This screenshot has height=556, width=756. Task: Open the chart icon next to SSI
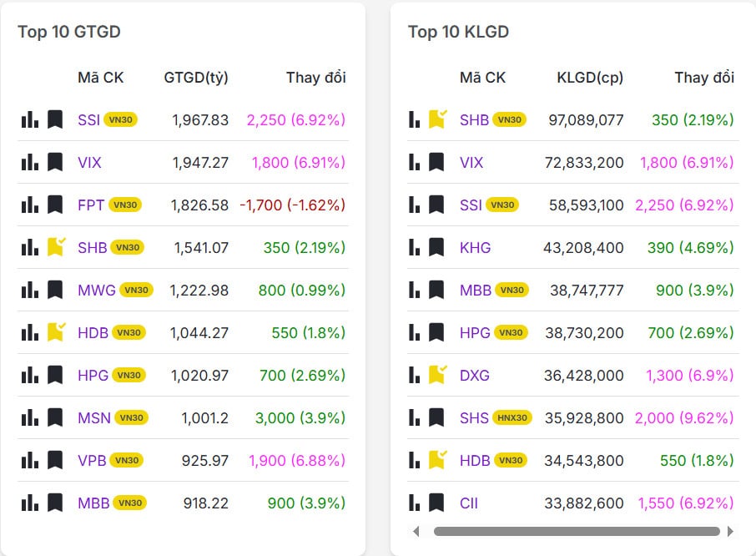click(x=28, y=119)
